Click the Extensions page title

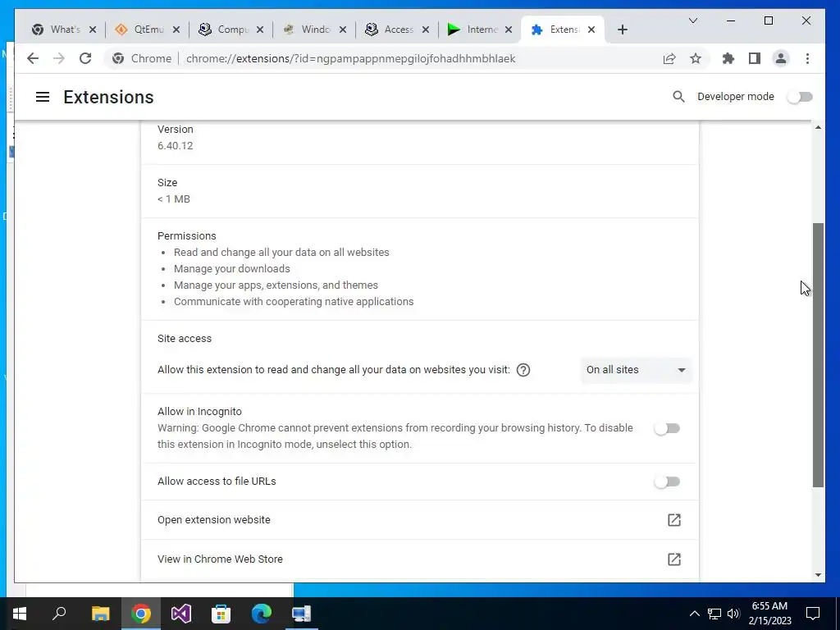coord(109,97)
